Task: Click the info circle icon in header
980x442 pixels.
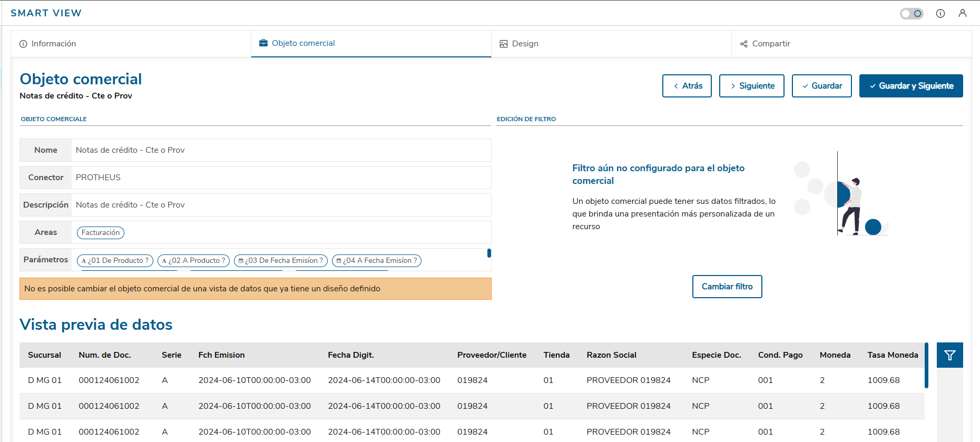Action: click(x=940, y=14)
